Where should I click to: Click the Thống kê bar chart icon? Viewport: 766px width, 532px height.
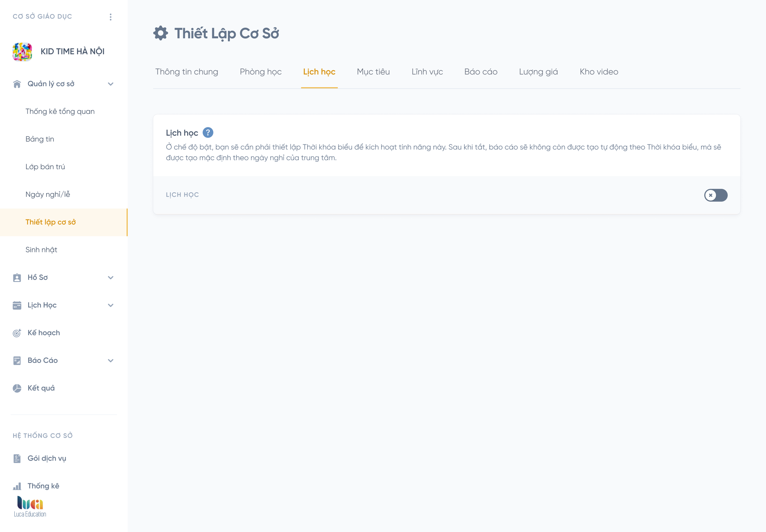pos(17,486)
